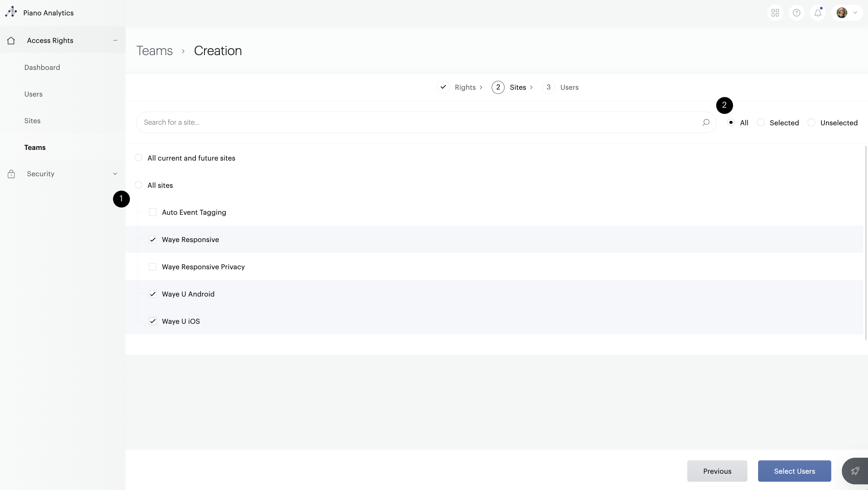Viewport: 868px width, 490px height.
Task: Open the profile dropdown arrow
Action: click(x=855, y=13)
